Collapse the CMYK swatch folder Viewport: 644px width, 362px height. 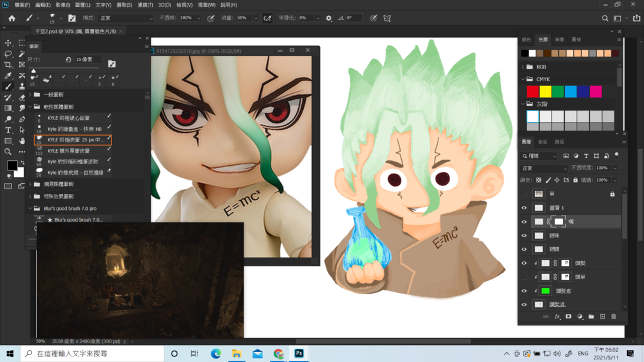523,79
